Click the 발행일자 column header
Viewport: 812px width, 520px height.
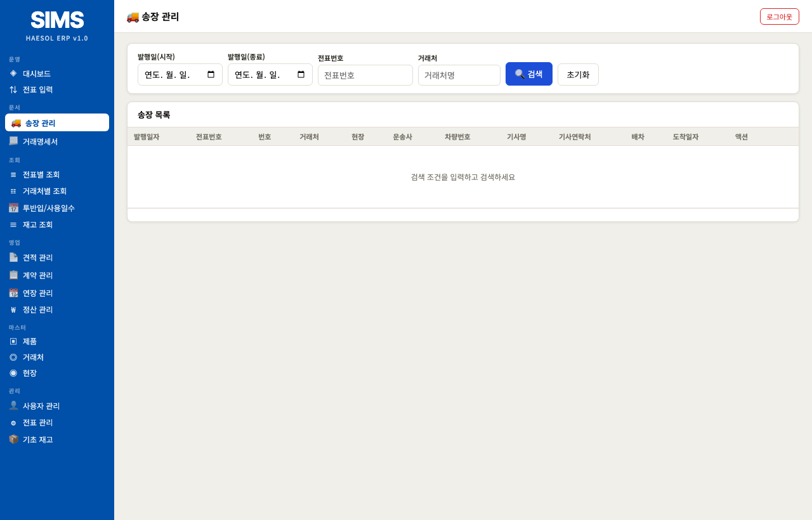coord(147,137)
